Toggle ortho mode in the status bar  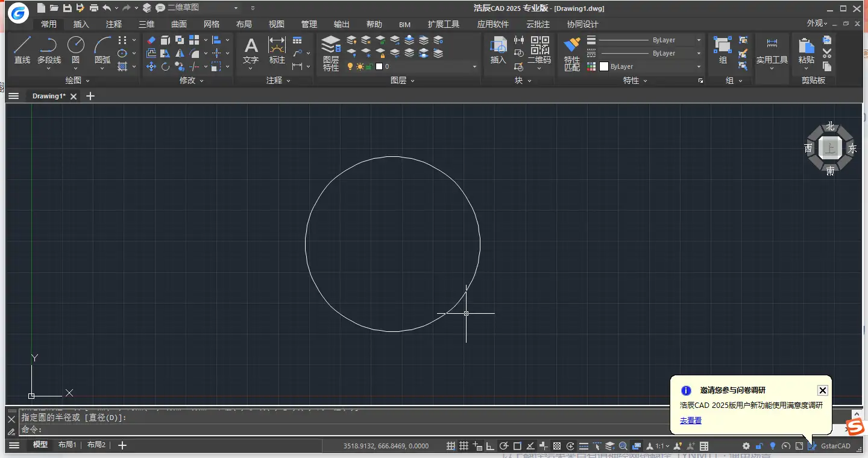491,445
